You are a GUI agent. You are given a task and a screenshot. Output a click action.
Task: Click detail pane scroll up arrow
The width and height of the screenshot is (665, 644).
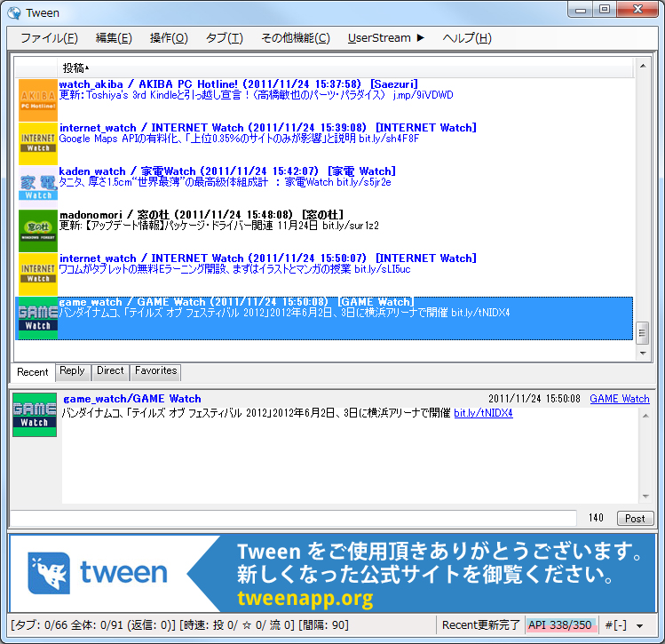pos(645,416)
